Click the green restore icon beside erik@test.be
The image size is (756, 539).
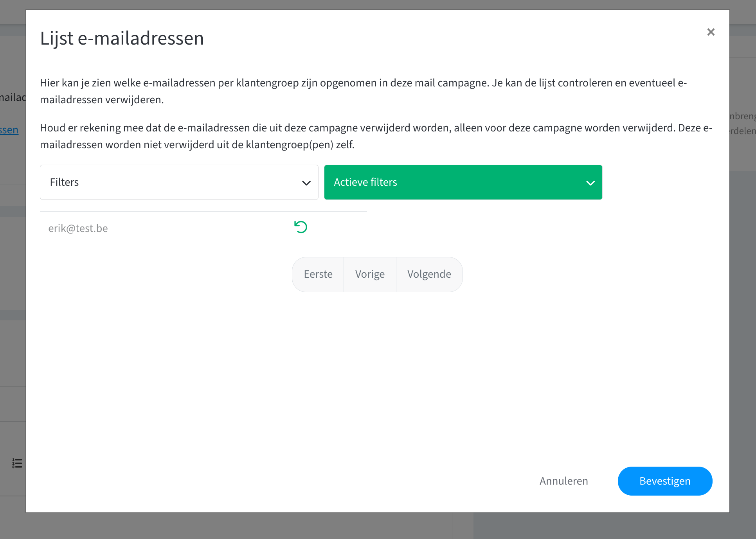(301, 227)
